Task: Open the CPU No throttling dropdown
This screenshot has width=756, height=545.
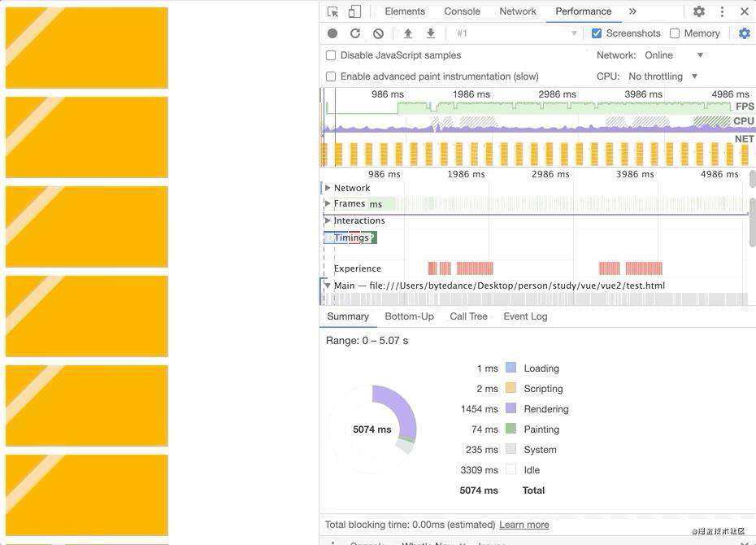Action: [663, 76]
